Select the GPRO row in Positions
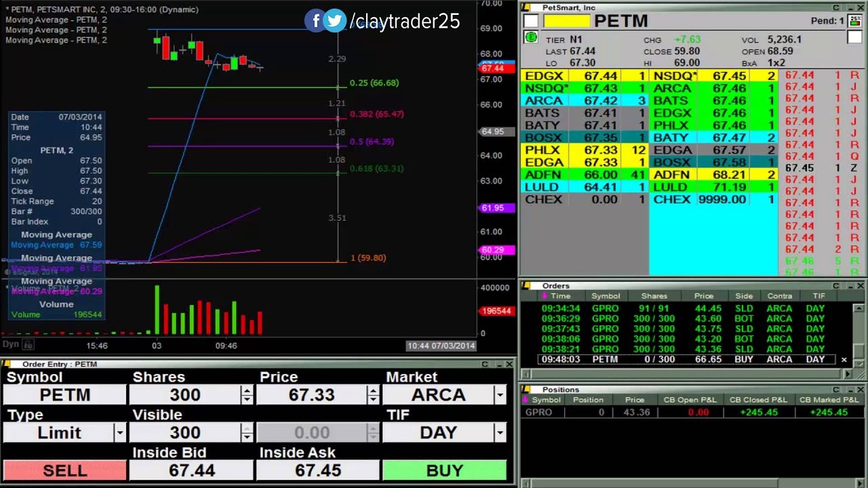Image resolution: width=868 pixels, height=488 pixels. (x=693, y=412)
